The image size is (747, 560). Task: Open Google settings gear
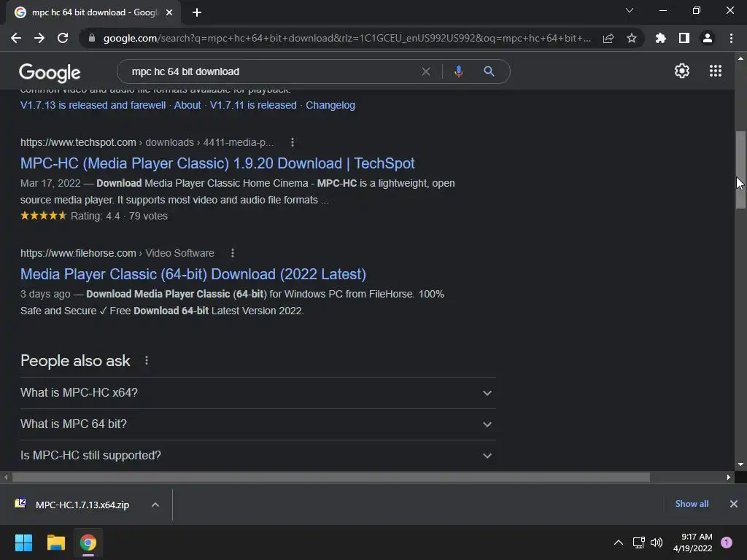pos(682,71)
